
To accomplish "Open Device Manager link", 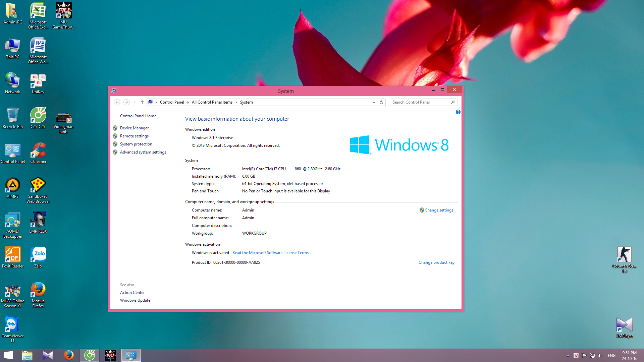I will 134,128.
